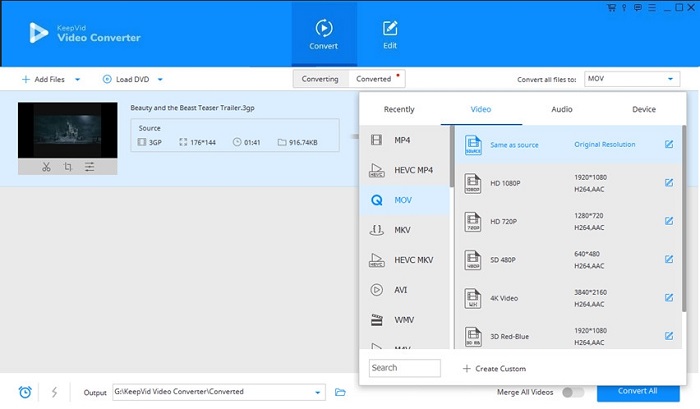This screenshot has width=700, height=409.
Task: Click the format Search field
Action: 404,368
